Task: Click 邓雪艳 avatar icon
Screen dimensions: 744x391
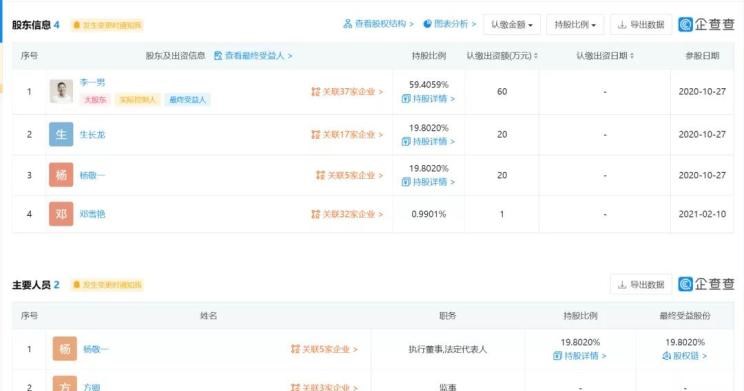Action: coord(61,214)
